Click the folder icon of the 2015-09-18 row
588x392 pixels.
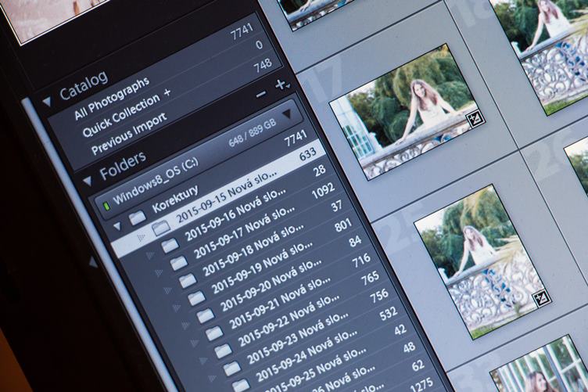coord(188,280)
